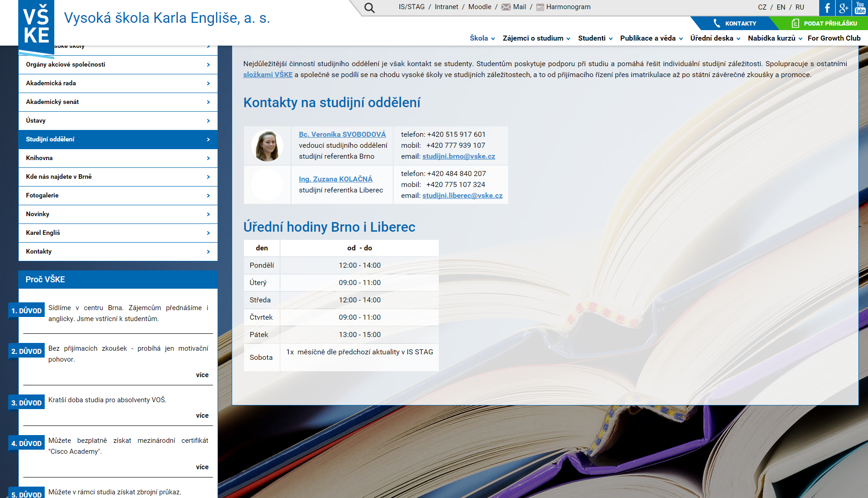Image resolution: width=868 pixels, height=498 pixels.
Task: Open Ing. Zuzana KOLAČNÁ profile link
Action: 336,179
